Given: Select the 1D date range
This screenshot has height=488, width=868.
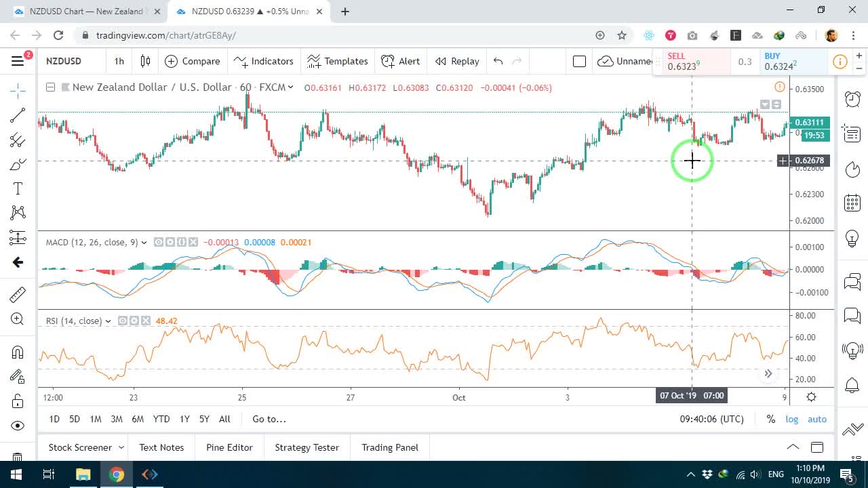Looking at the screenshot, I should click(54, 419).
